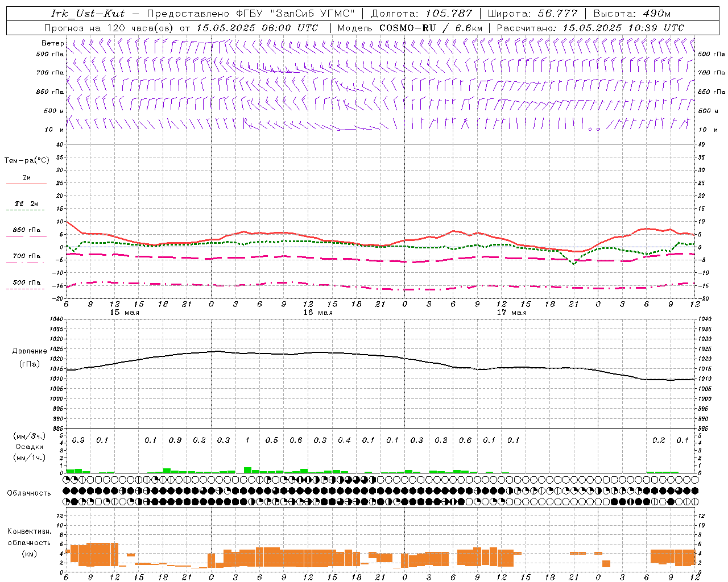Click the calculation time 15.05.2025 10:39 UTC
This screenshot has width=728, height=582.
(x=623, y=28)
